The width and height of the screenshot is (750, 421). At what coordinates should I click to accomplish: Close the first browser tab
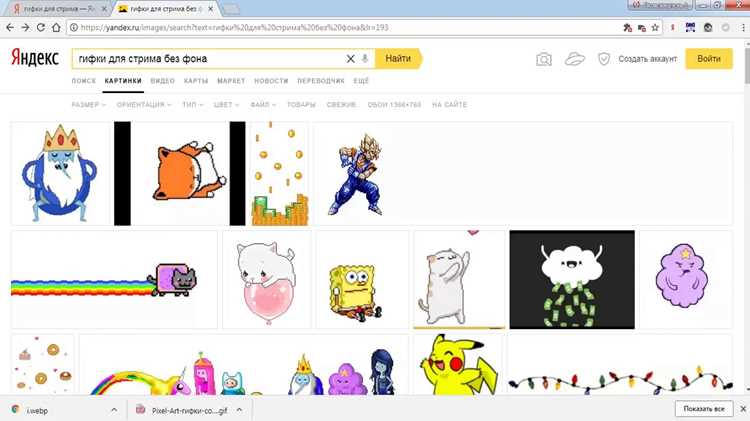(x=104, y=9)
